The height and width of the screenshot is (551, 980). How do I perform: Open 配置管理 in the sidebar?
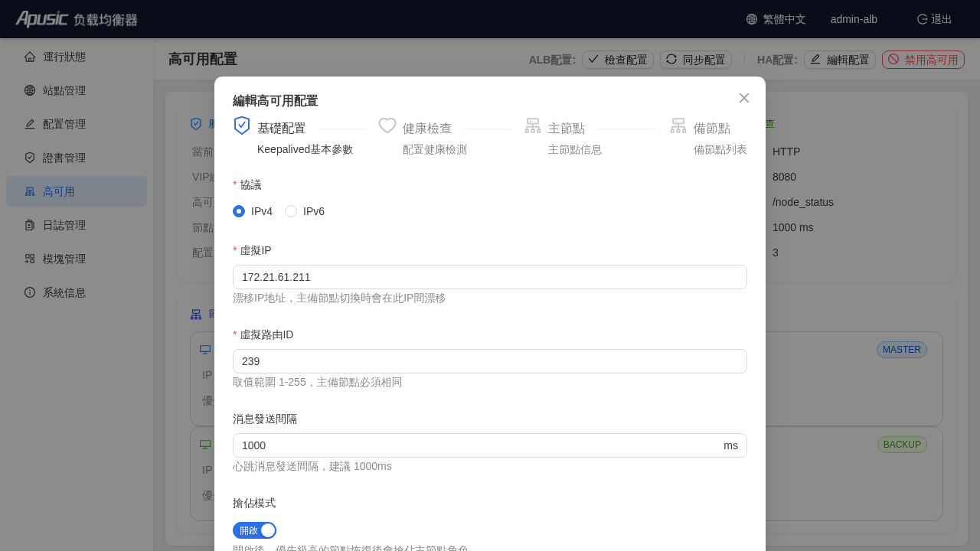coord(77,124)
